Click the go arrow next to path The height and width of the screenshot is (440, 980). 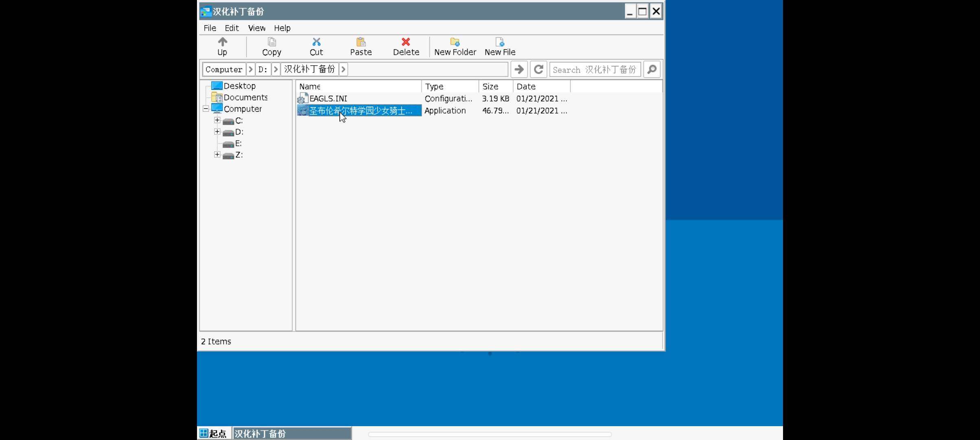pyautogui.click(x=519, y=69)
